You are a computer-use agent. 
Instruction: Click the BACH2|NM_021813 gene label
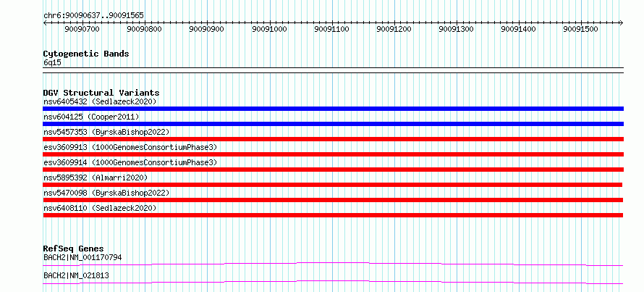coord(77,275)
